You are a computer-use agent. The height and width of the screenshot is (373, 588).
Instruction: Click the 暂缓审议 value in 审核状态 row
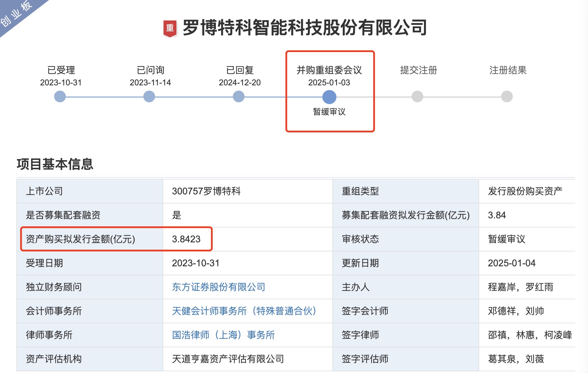507,239
